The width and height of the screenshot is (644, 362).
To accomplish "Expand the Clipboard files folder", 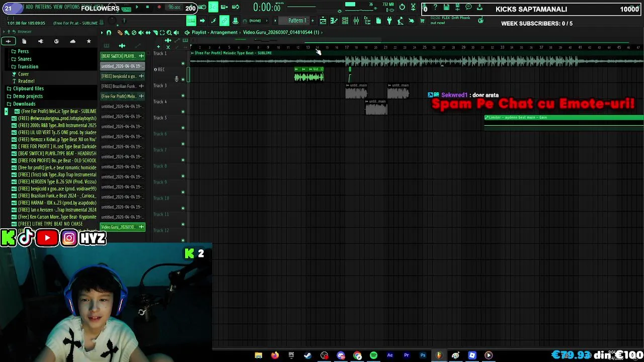I will click(x=28, y=88).
